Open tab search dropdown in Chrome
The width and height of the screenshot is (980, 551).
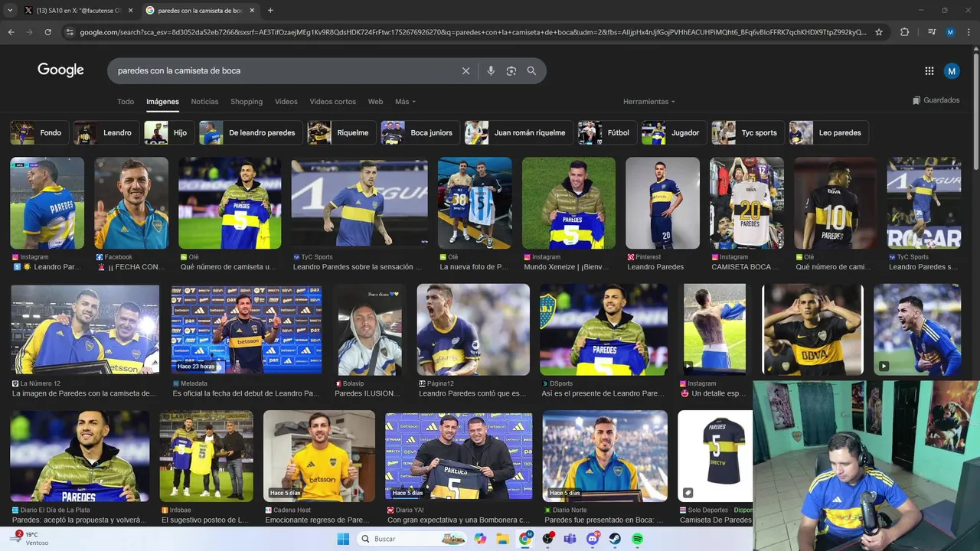pyautogui.click(x=10, y=10)
